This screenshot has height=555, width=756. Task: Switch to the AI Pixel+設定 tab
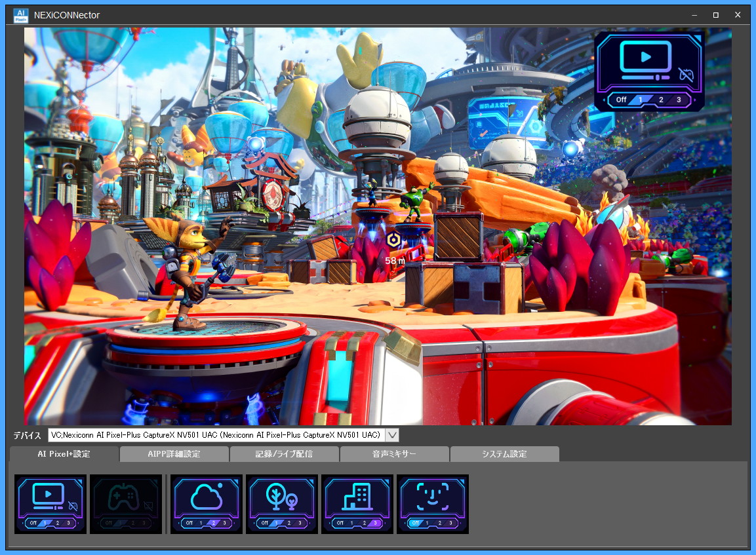coord(64,454)
